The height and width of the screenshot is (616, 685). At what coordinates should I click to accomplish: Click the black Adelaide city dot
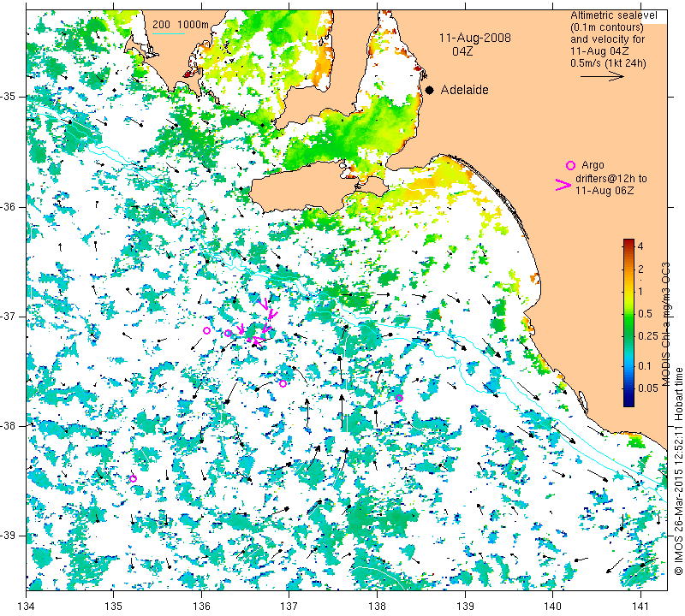tap(430, 90)
